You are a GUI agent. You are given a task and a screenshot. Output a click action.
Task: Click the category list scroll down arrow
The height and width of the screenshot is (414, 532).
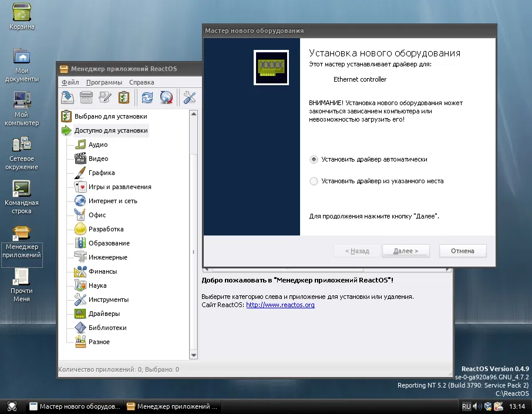(x=193, y=355)
